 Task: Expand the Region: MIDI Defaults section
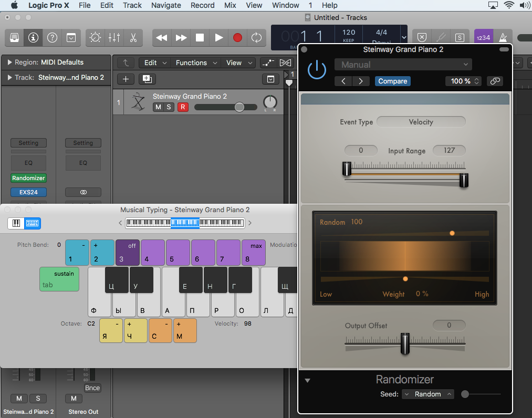9,62
